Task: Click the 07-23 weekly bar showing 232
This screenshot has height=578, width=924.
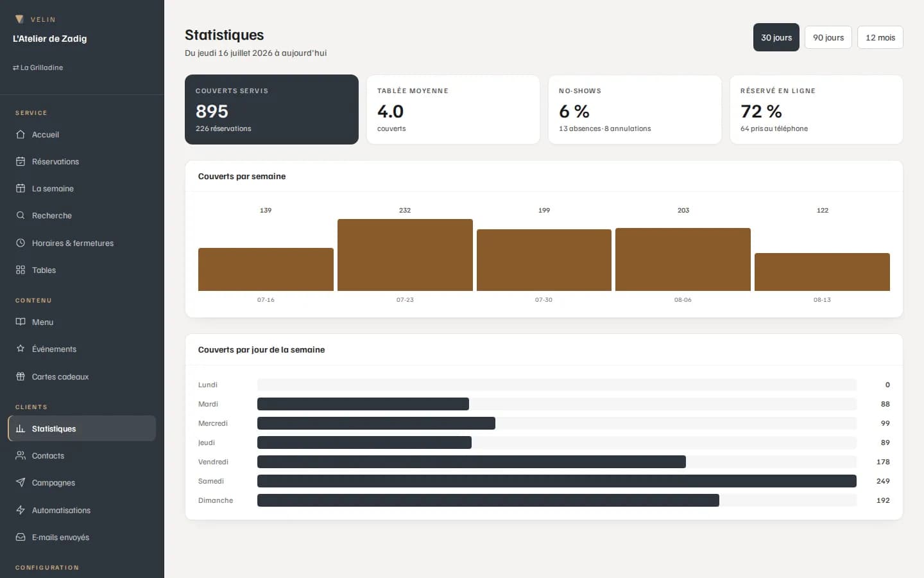Action: click(405, 255)
